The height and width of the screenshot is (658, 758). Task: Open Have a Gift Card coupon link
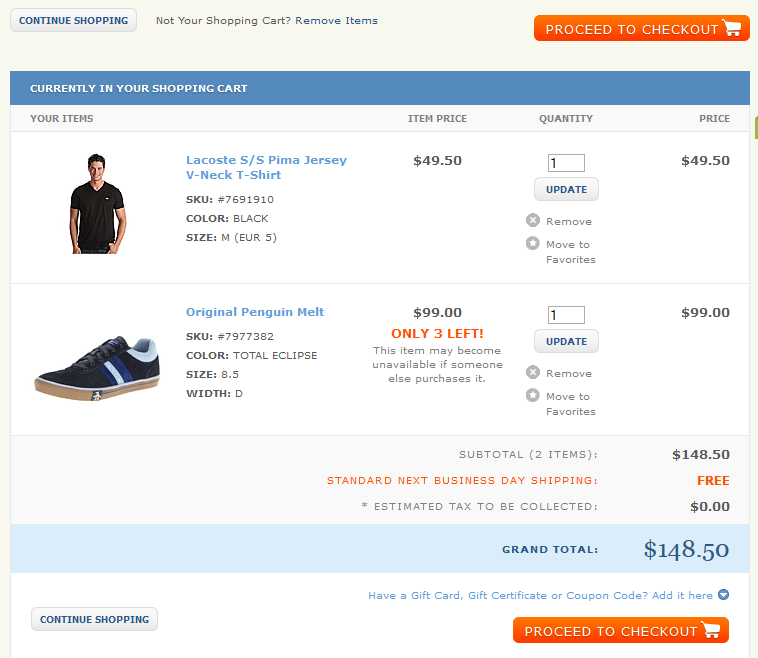click(540, 596)
